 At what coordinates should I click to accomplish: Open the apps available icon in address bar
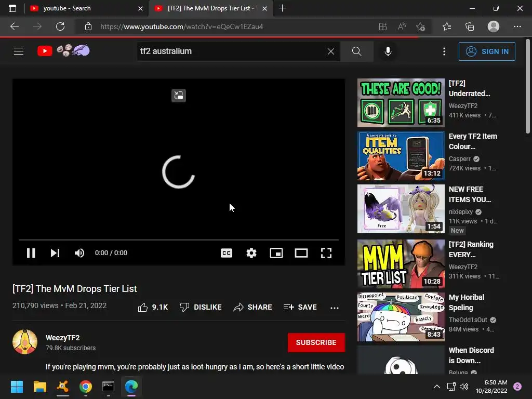pyautogui.click(x=383, y=26)
